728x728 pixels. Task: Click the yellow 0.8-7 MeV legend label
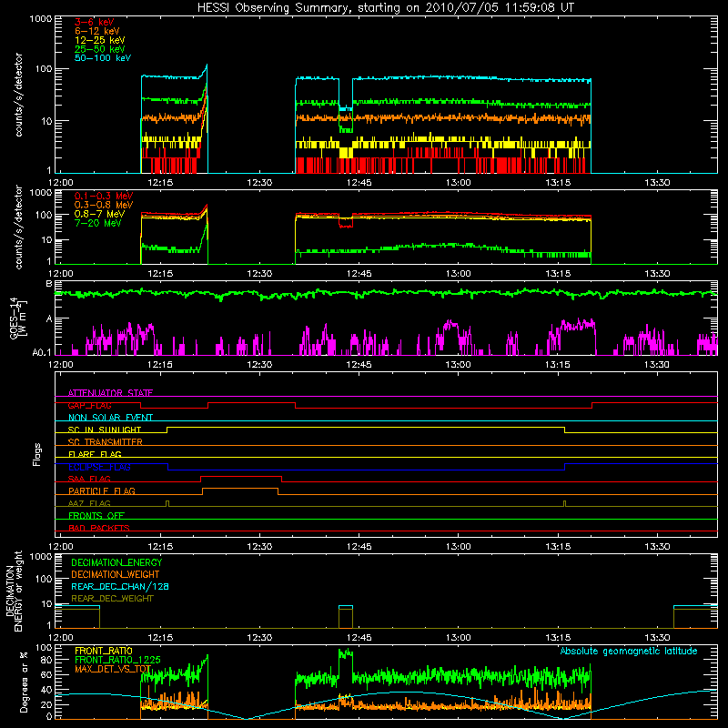[x=99, y=214]
